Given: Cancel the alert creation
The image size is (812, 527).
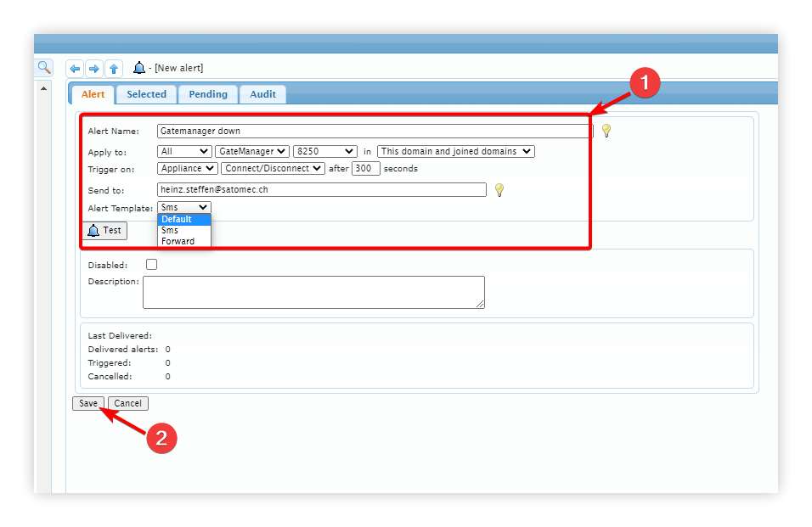Looking at the screenshot, I should [128, 403].
